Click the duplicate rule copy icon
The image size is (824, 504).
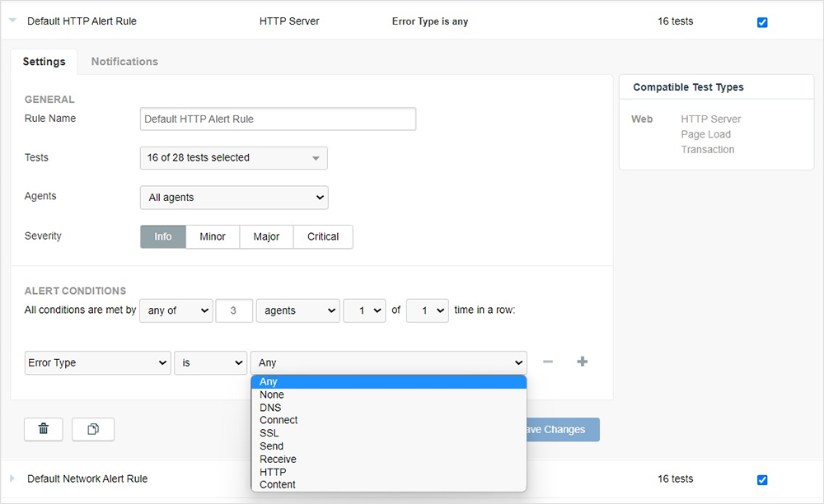click(x=93, y=429)
